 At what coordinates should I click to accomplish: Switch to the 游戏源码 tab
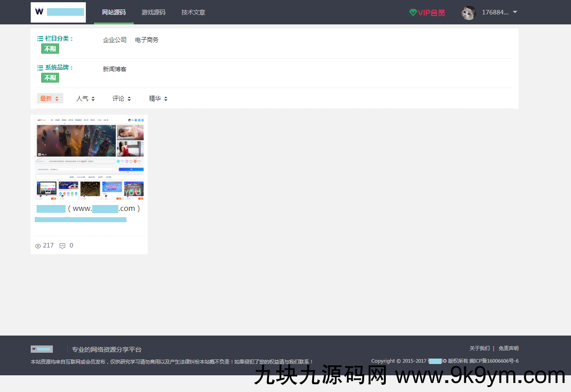point(154,12)
